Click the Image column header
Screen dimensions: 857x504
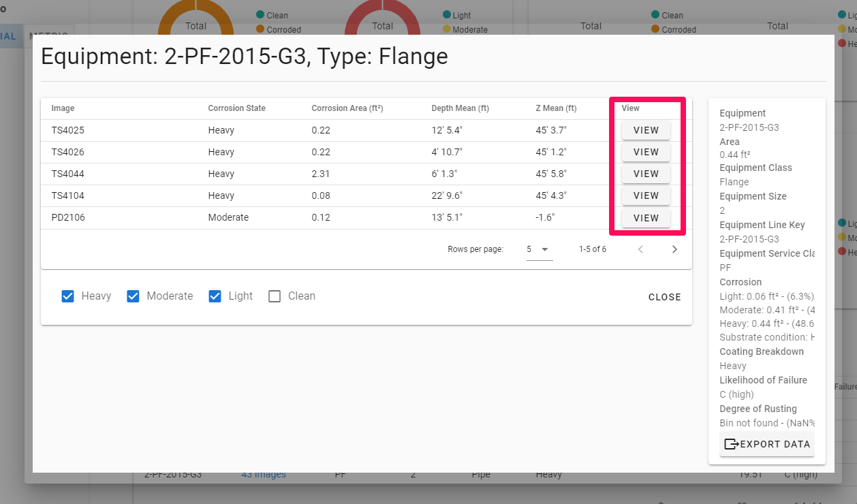click(x=63, y=108)
